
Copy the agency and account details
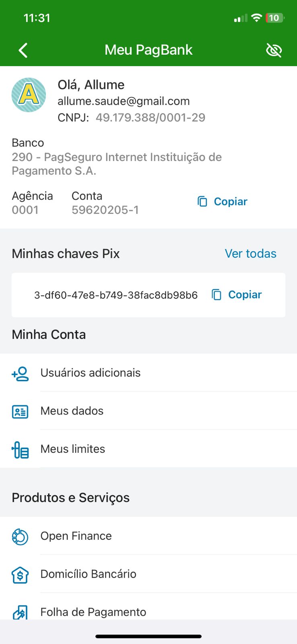222,202
